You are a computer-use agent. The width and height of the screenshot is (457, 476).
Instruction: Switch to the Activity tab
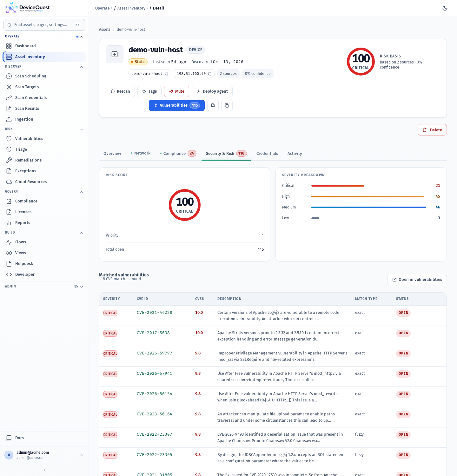[295, 154]
